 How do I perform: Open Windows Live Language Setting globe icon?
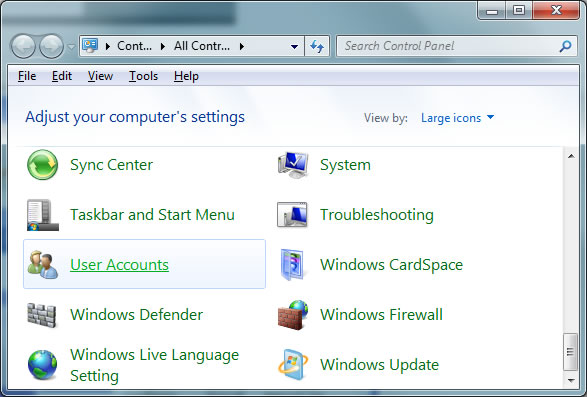point(43,364)
